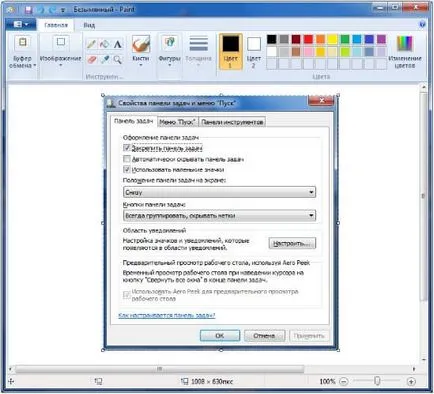Select the Цвет 1 foreground color box
Viewport: 434px width, 394px height.
click(231, 51)
